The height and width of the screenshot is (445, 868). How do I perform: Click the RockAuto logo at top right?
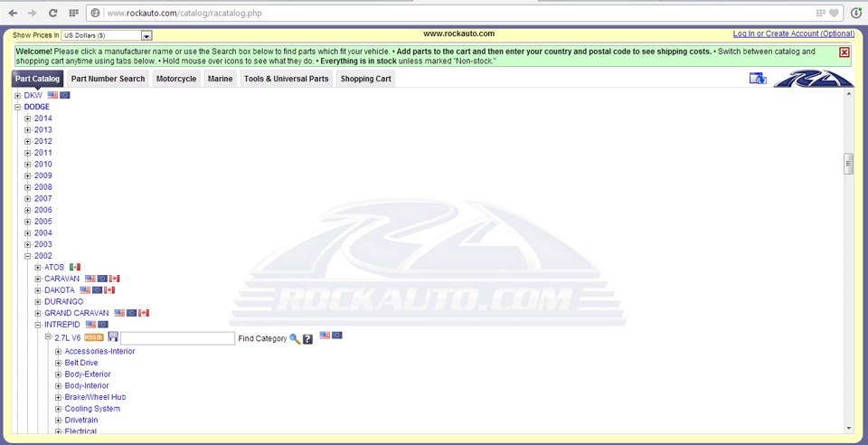[x=814, y=79]
